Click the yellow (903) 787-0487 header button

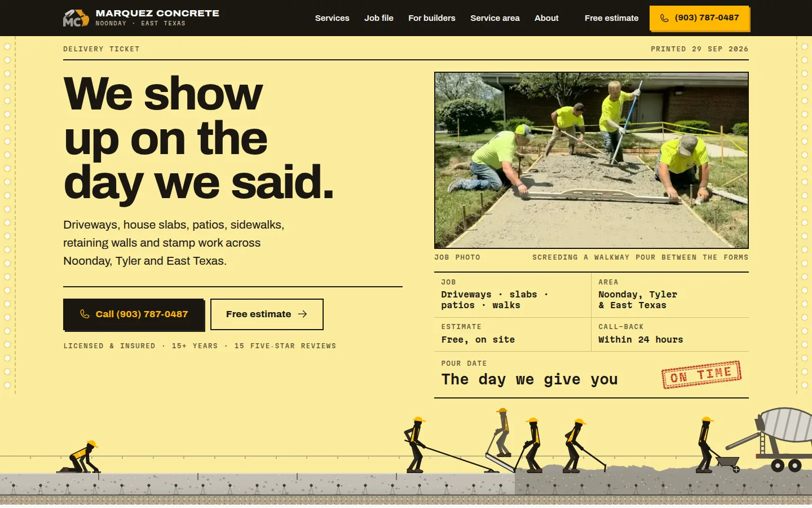tap(699, 18)
